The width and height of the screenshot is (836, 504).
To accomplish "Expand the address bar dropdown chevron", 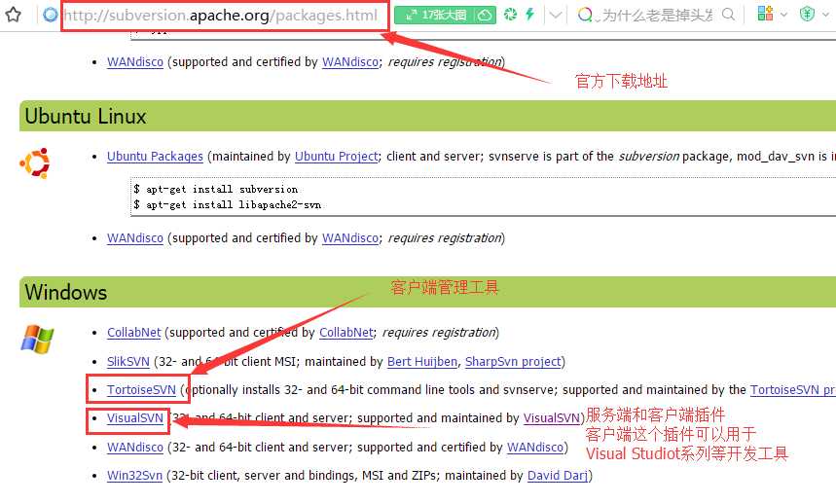I will click(x=555, y=15).
